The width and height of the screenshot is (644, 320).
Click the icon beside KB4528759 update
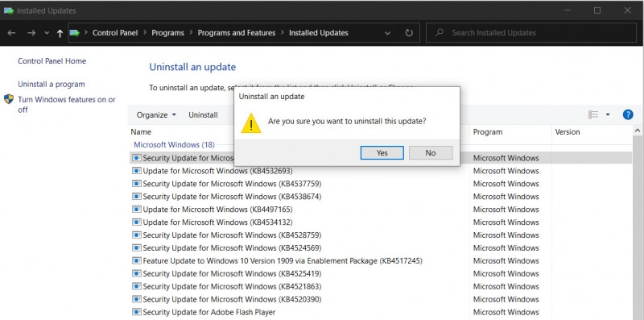click(x=137, y=235)
